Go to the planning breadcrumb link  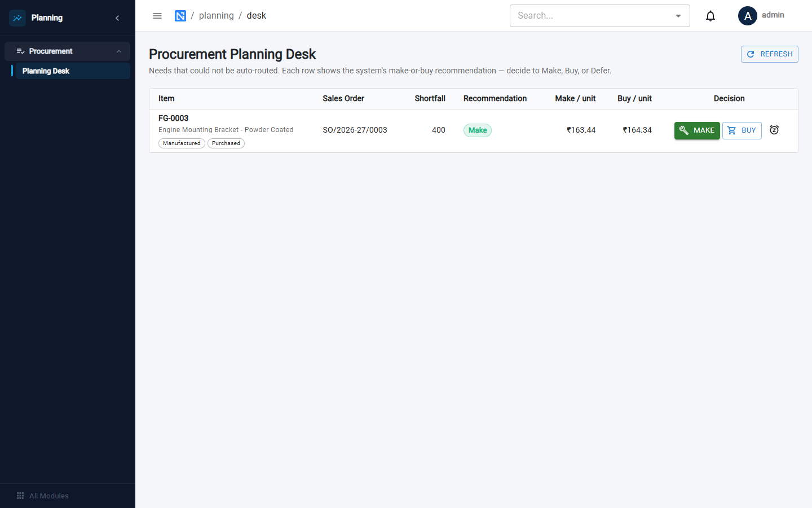click(217, 16)
